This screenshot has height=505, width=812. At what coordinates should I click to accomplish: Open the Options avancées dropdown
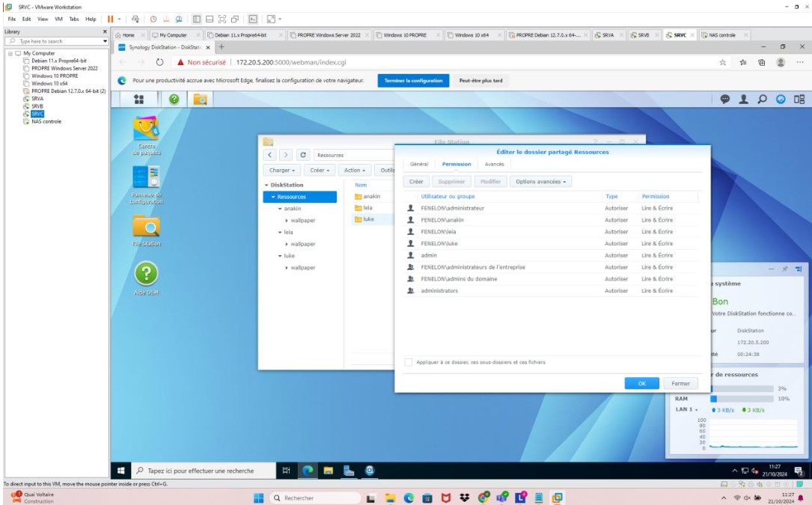click(x=540, y=182)
